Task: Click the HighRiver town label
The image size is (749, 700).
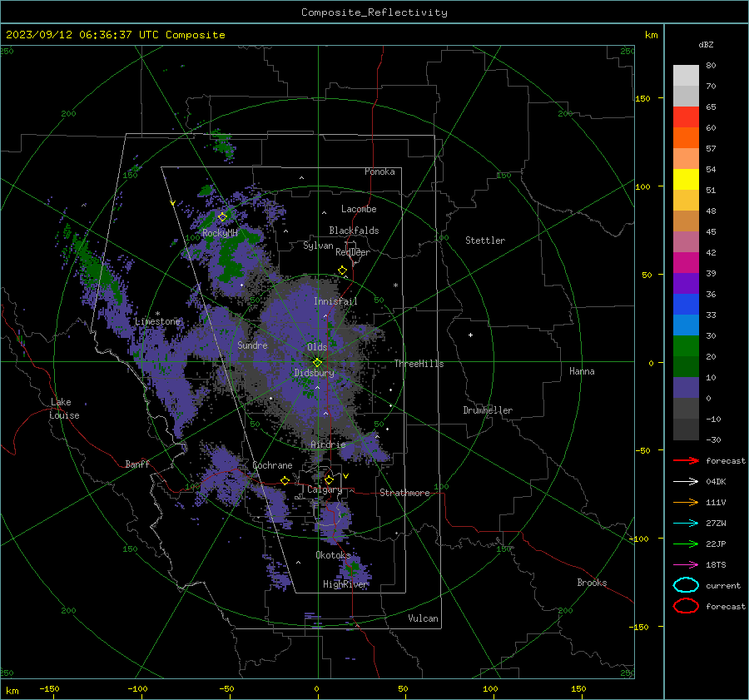Action: tap(345, 584)
